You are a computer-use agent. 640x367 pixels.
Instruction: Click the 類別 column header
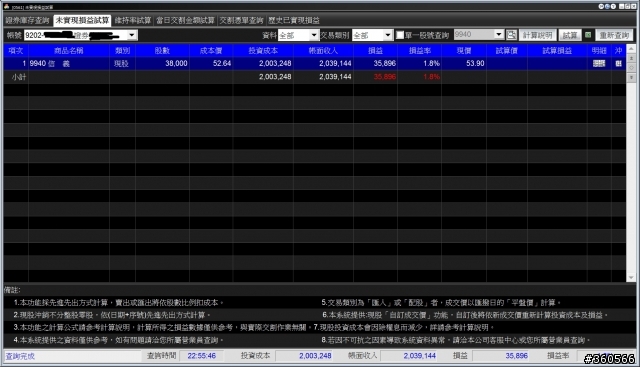pos(122,51)
